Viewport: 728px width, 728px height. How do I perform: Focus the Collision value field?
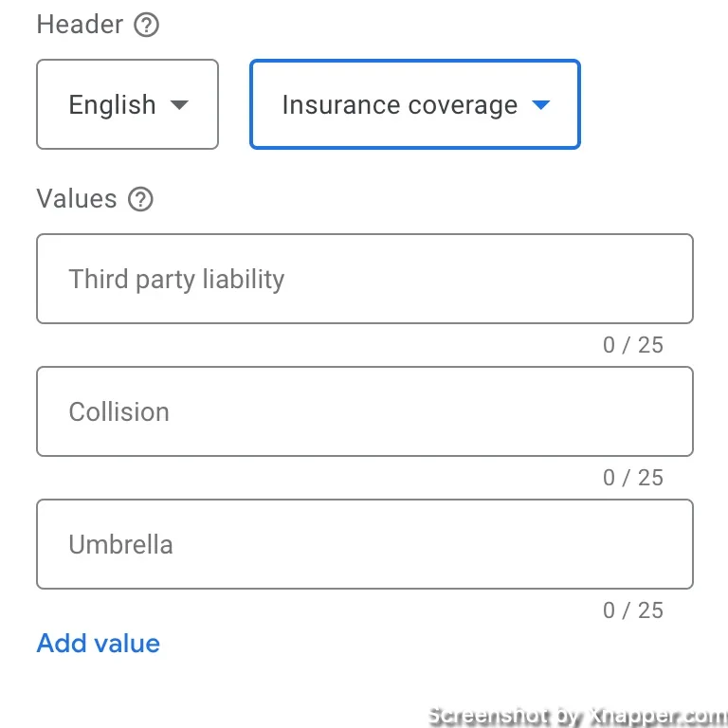pyautogui.click(x=365, y=411)
